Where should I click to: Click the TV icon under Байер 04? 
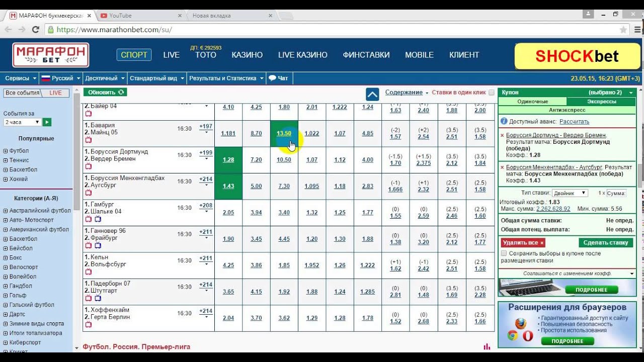(x=88, y=114)
